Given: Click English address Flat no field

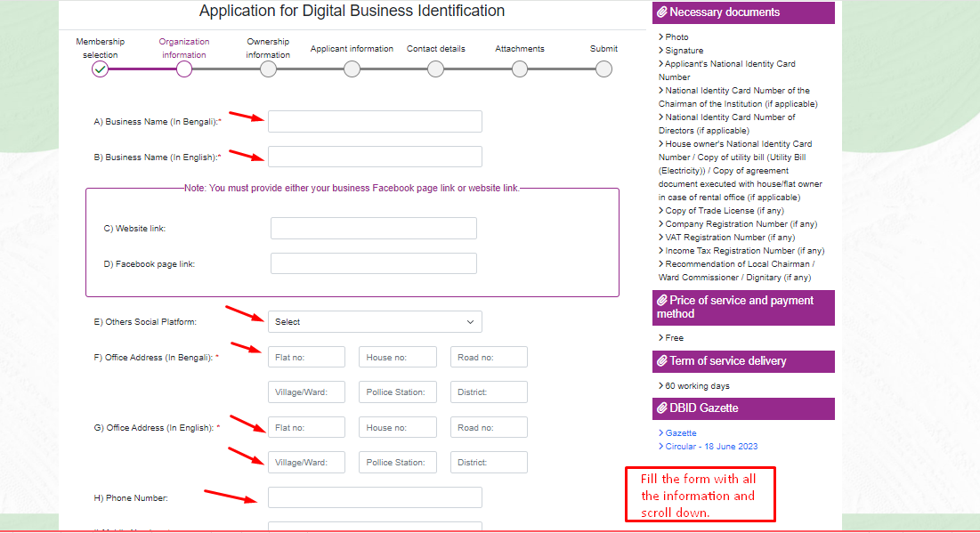Looking at the screenshot, I should point(306,427).
